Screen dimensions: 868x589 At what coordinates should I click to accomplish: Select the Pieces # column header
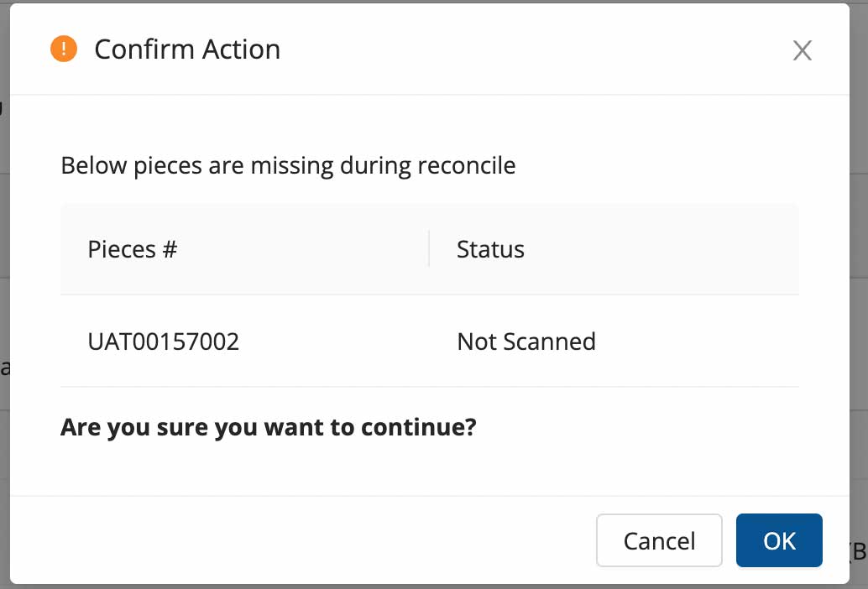point(133,249)
